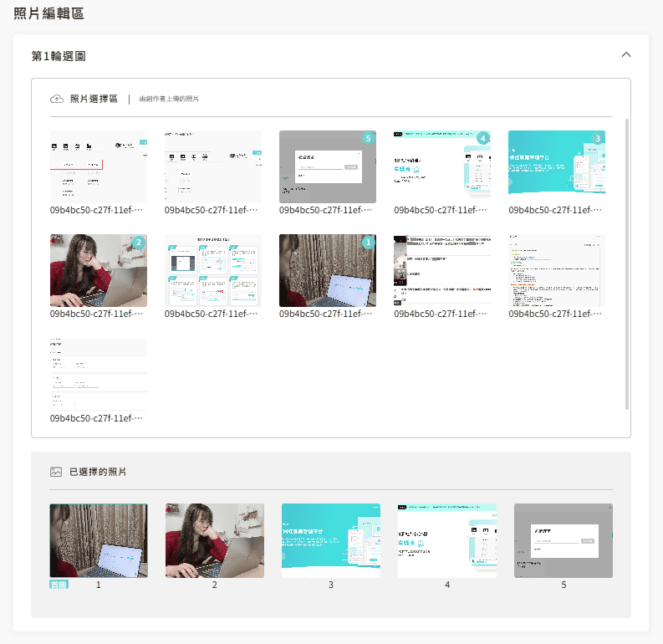Click selection badge 5 on gray dialog photo
The width and height of the screenshot is (663, 644).
[368, 138]
